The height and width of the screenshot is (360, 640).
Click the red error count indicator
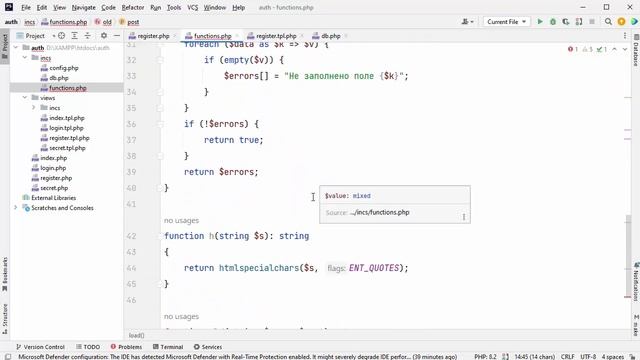click(x=573, y=49)
